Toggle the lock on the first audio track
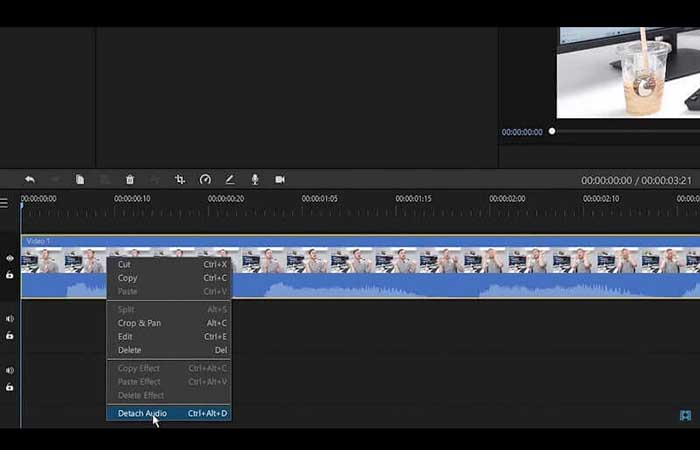700x450 pixels. 10,335
